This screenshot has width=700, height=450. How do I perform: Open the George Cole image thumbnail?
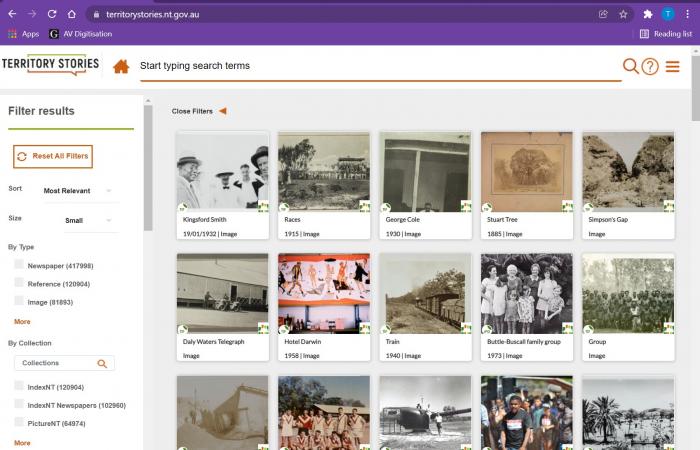tap(425, 172)
